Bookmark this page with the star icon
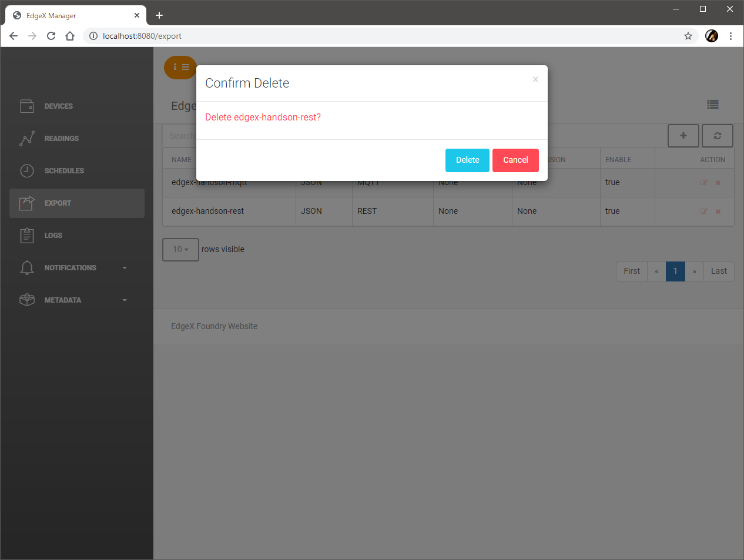Viewport: 744px width, 560px height. coord(688,36)
